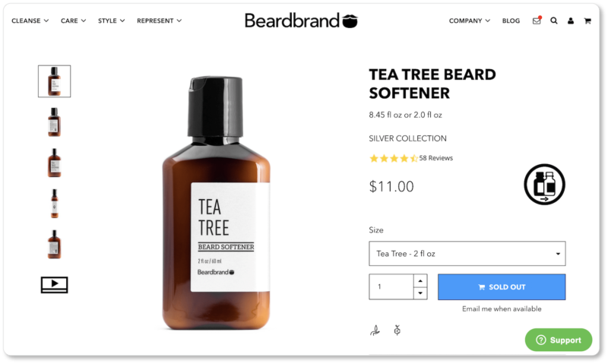Viewport: 608px width, 364px height.
Task: Play the product video thumbnail icon
Action: (x=54, y=284)
